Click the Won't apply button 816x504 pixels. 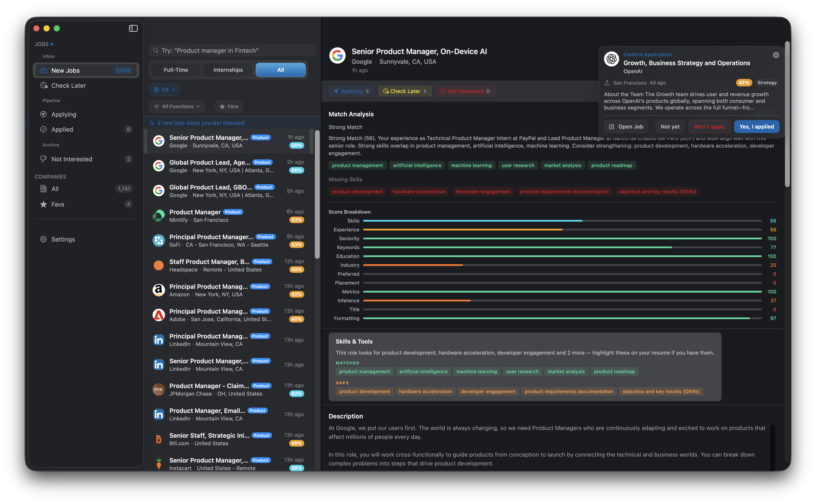pyautogui.click(x=709, y=127)
